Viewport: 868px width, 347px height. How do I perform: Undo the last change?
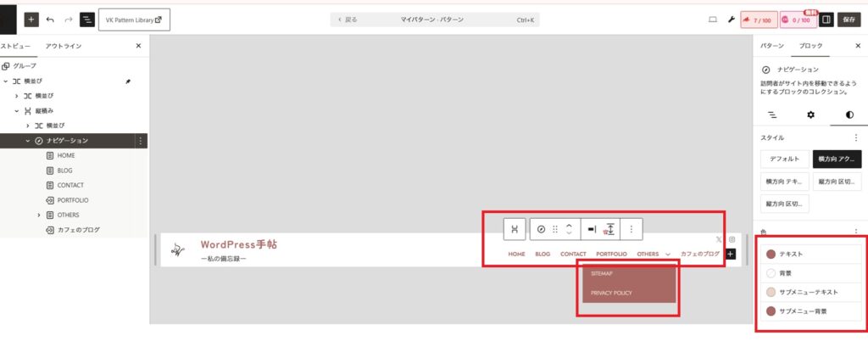pos(50,20)
